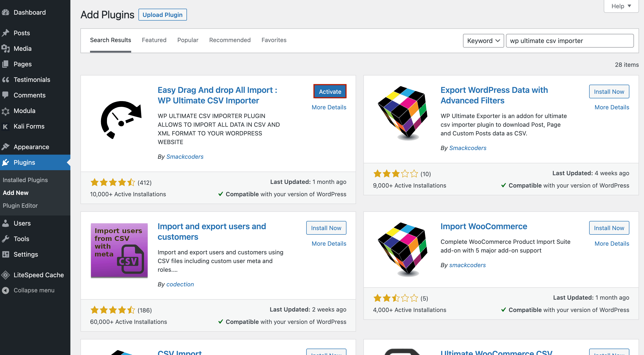The height and width of the screenshot is (355, 644).
Task: Open More Details for WP Ultimate CSV Importer
Action: coord(329,107)
